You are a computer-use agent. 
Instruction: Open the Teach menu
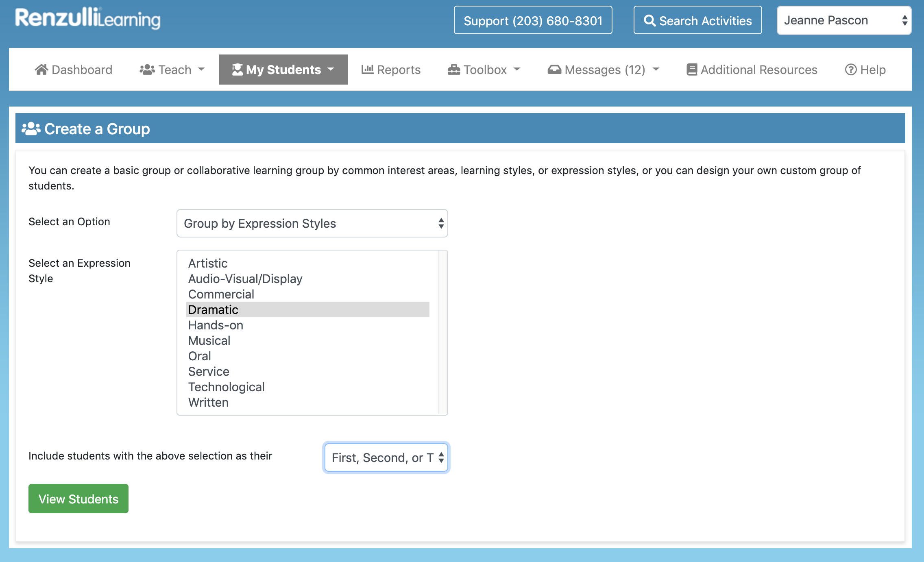[172, 70]
